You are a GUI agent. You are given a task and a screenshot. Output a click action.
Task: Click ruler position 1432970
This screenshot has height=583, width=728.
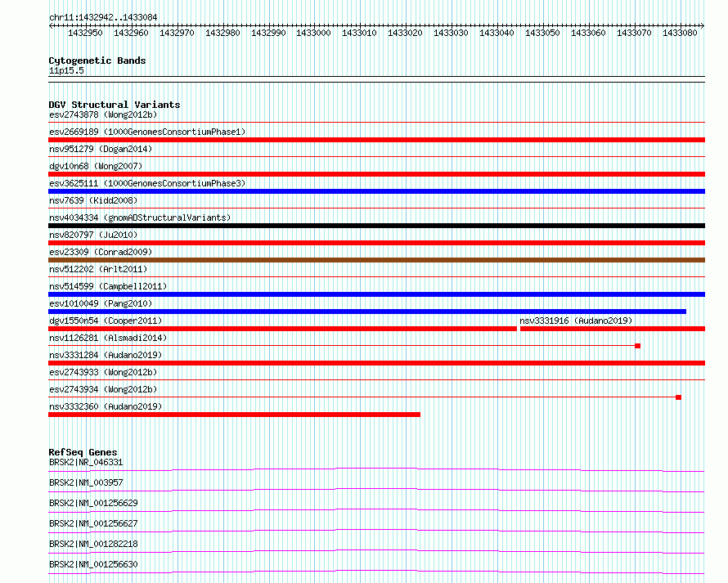tap(177, 33)
